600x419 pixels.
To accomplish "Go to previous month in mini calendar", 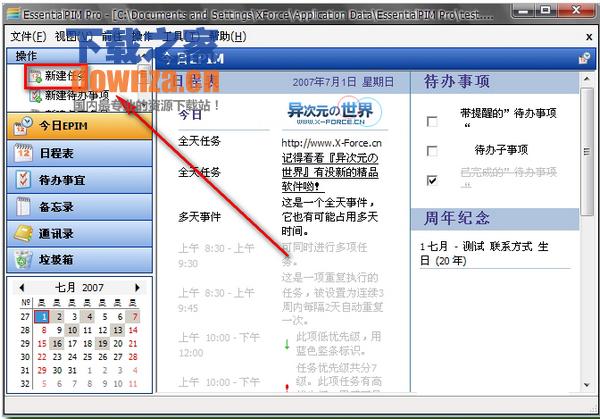I will tap(22, 287).
